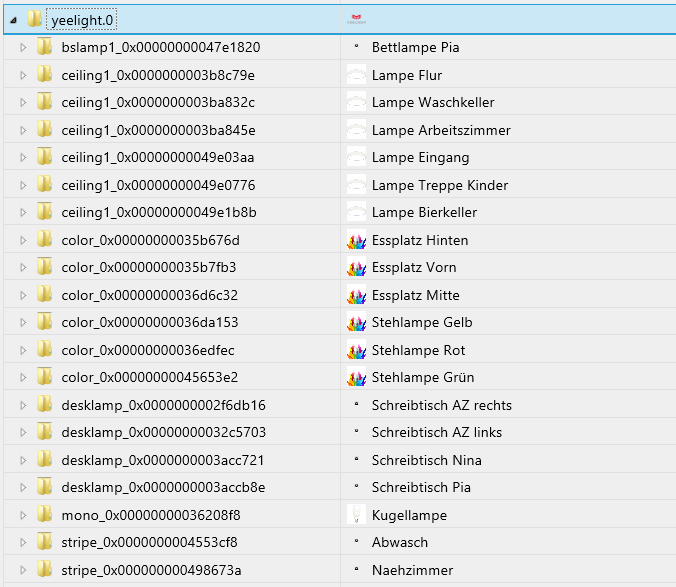Expand bslamp1_0x00000000047e1820 node

(x=23, y=47)
